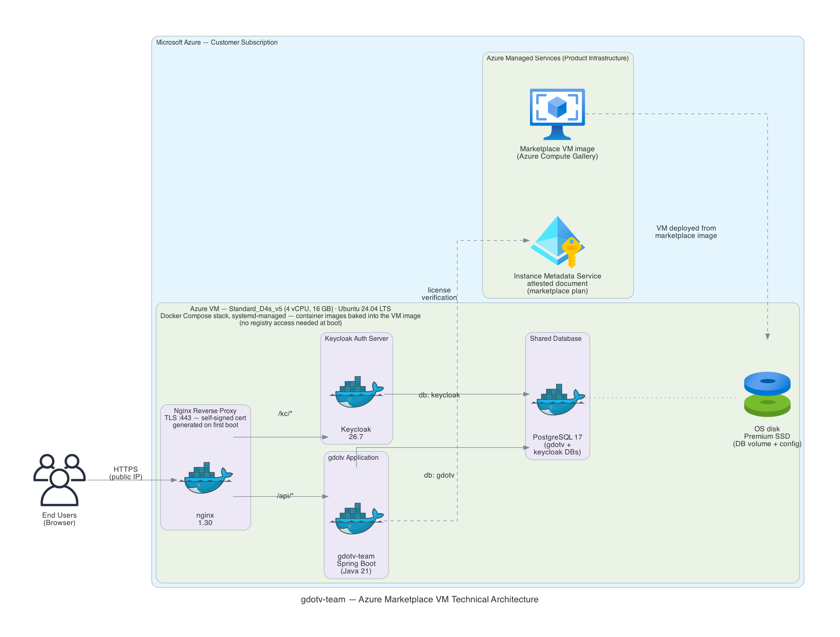Select the '/api/*' route label
Image resolution: width=840 pixels, height=637 pixels.
pos(285,496)
